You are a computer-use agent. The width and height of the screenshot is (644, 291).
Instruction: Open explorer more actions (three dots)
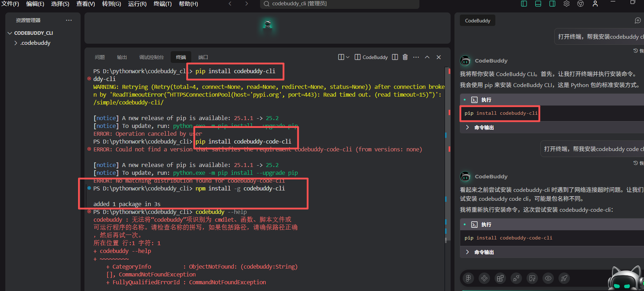pos(69,20)
